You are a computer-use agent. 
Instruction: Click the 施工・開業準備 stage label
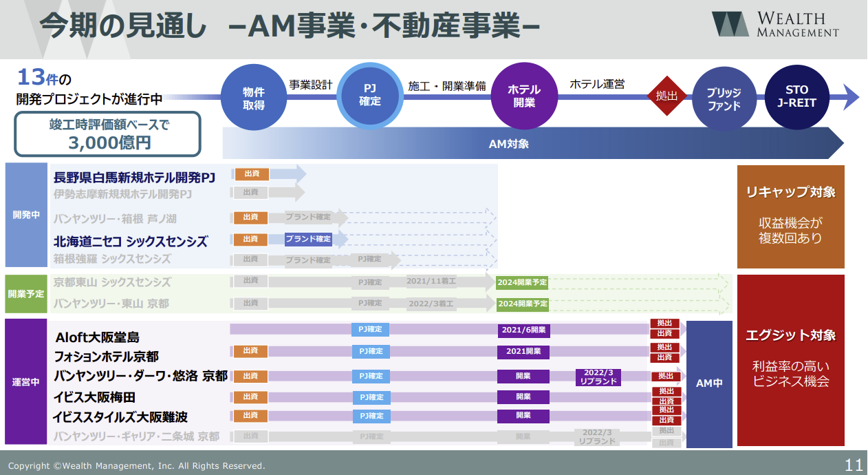coord(447,86)
